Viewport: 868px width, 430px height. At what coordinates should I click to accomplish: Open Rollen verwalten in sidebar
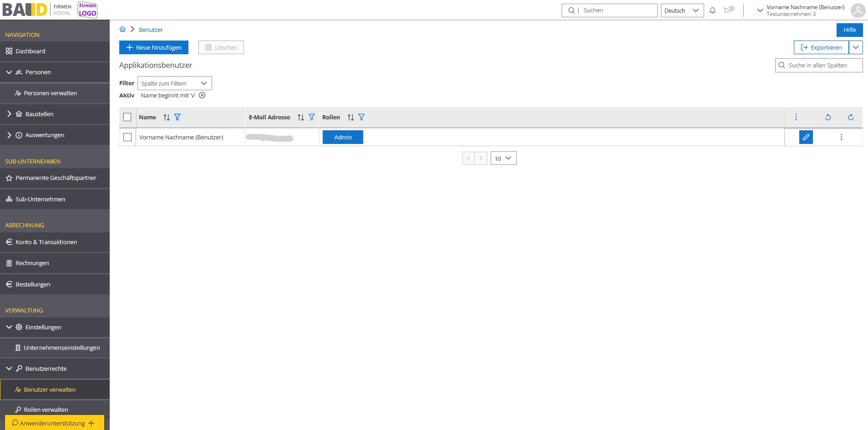[46, 409]
